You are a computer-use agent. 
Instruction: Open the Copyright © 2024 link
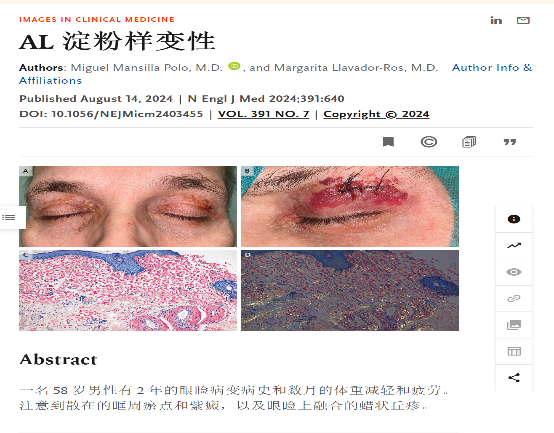coord(376,114)
